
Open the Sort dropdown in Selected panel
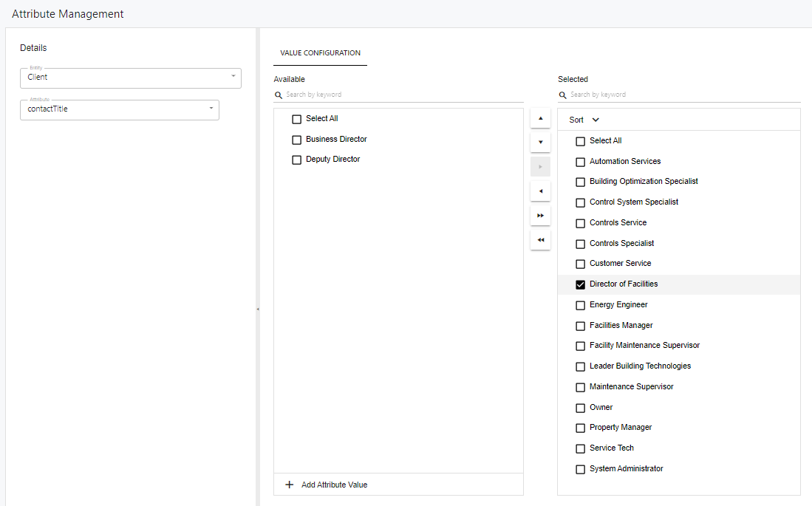(x=584, y=120)
